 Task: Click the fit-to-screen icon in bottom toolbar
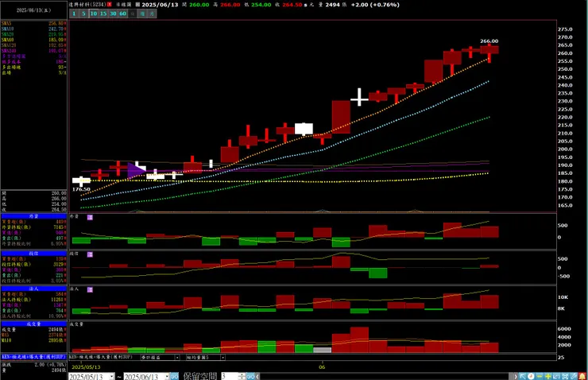point(566,376)
